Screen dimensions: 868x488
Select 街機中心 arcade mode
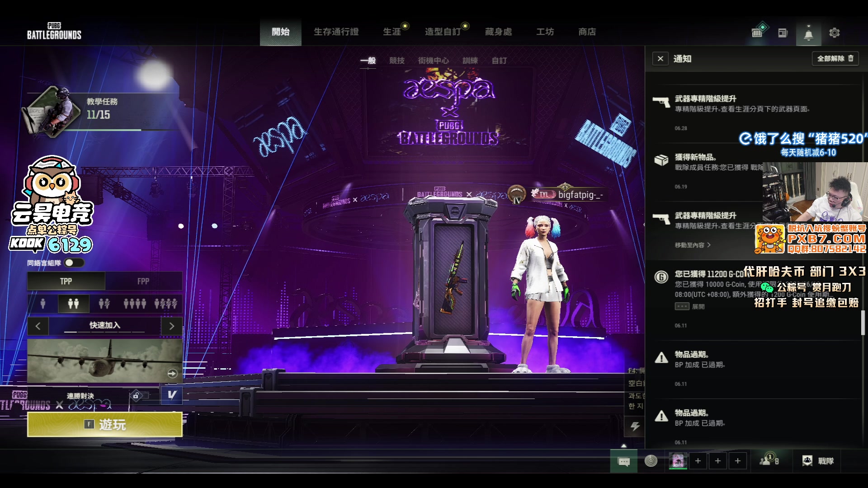(x=433, y=61)
